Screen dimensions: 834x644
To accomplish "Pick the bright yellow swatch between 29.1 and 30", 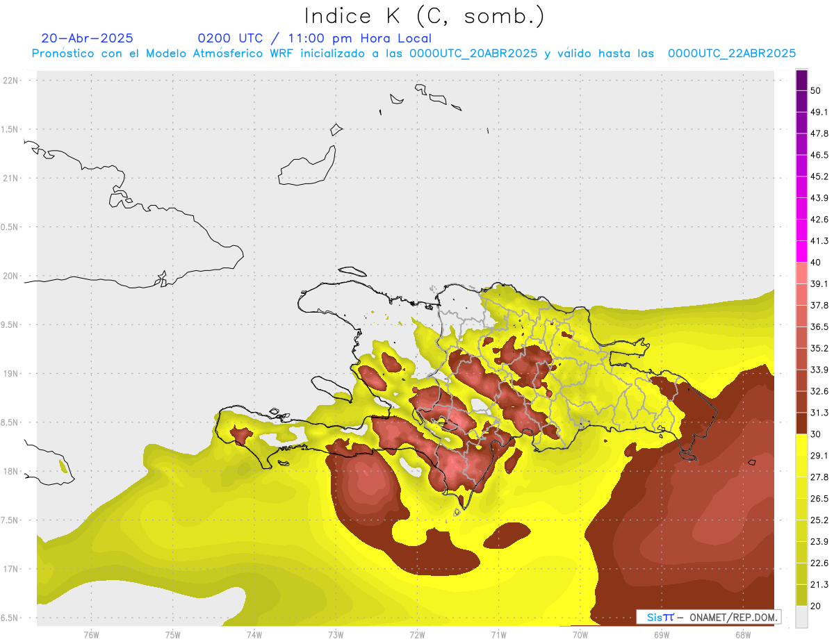I will pyautogui.click(x=801, y=445).
